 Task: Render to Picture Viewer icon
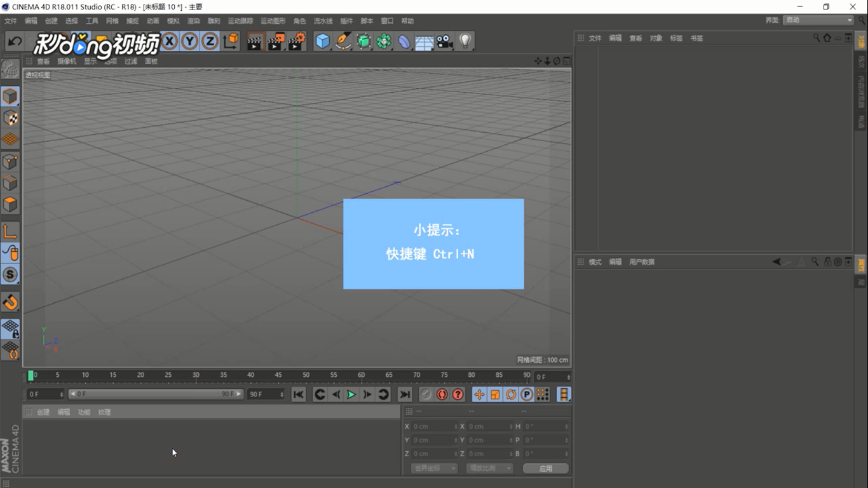(276, 42)
